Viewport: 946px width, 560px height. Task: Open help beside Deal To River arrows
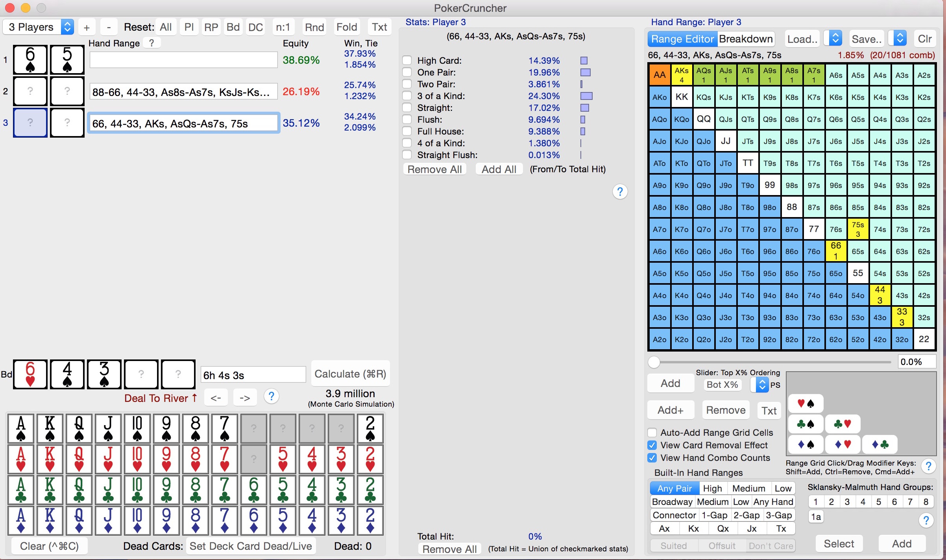271,397
